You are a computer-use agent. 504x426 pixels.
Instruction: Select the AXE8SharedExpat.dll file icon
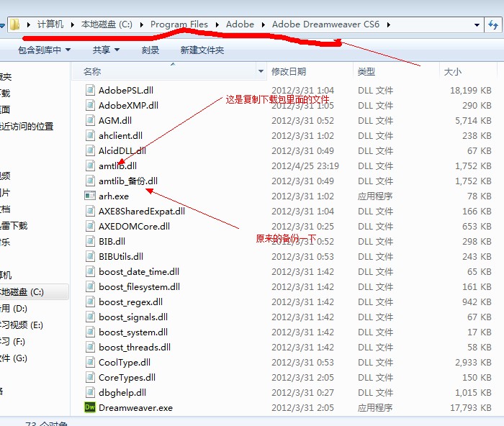point(90,211)
